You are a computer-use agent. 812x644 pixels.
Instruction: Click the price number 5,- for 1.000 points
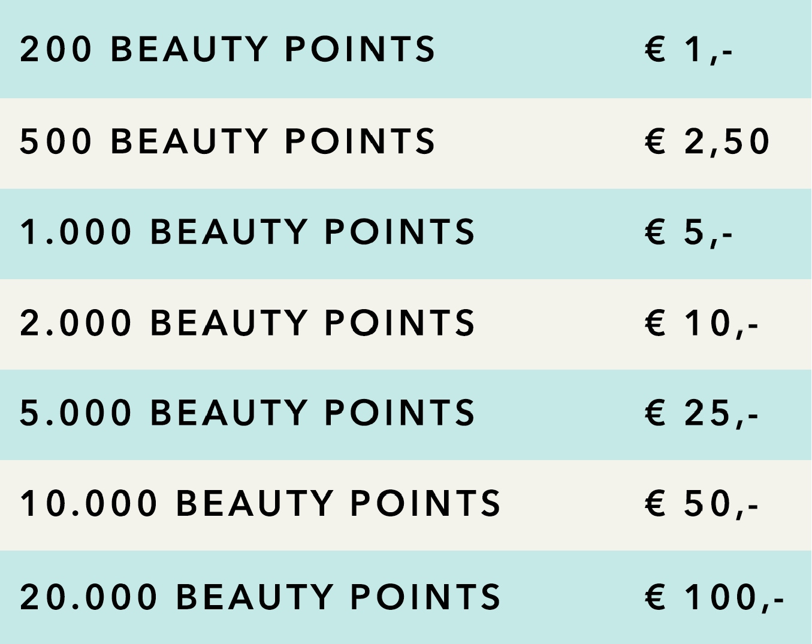(708, 232)
